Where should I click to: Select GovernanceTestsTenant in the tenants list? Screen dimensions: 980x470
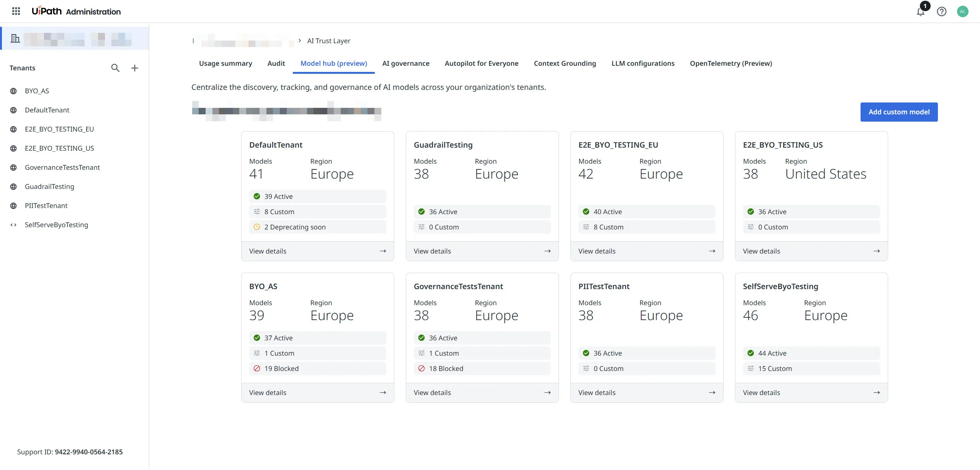point(75,168)
